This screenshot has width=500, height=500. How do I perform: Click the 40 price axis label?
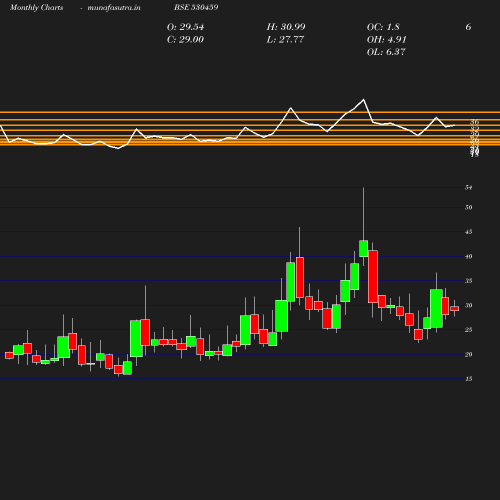tap(469, 256)
